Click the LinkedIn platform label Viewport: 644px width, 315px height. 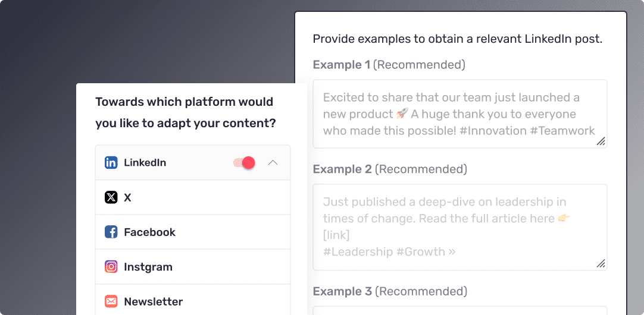(145, 163)
